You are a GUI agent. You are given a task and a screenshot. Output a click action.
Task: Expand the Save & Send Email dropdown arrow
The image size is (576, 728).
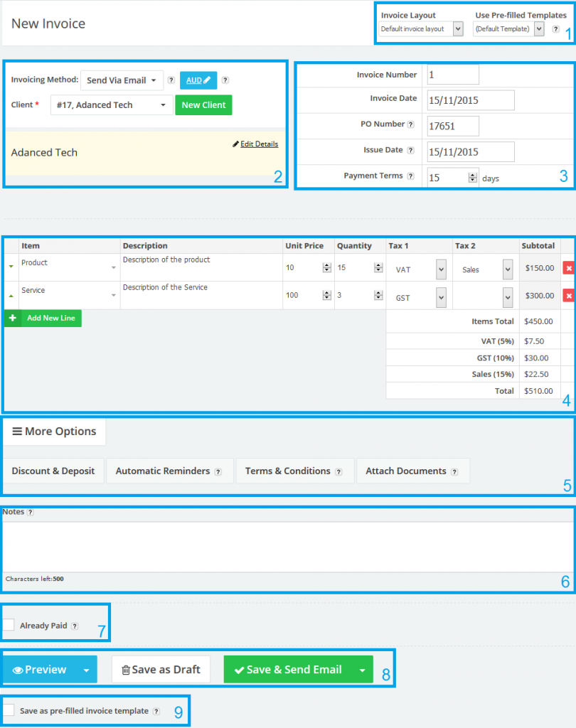(362, 669)
